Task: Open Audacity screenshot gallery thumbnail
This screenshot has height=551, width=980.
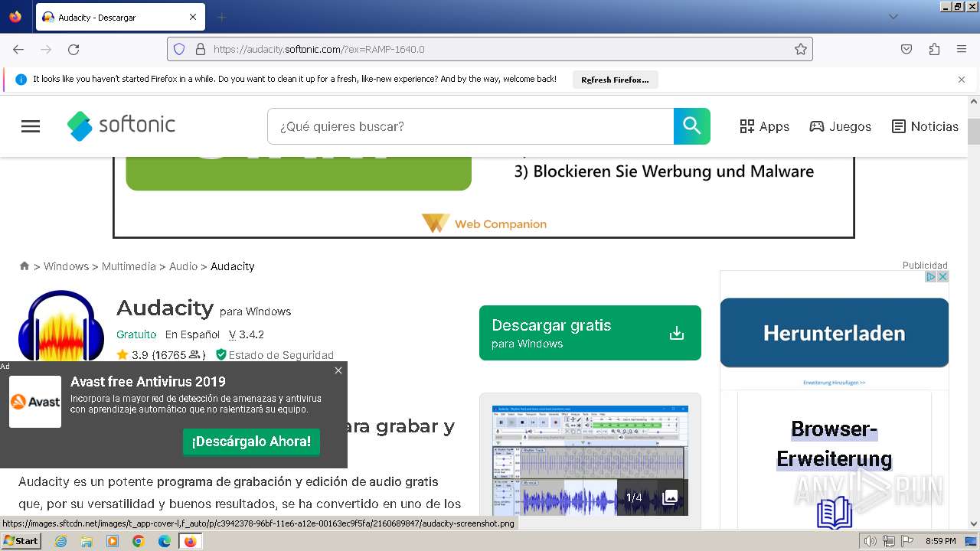Action: click(x=590, y=461)
